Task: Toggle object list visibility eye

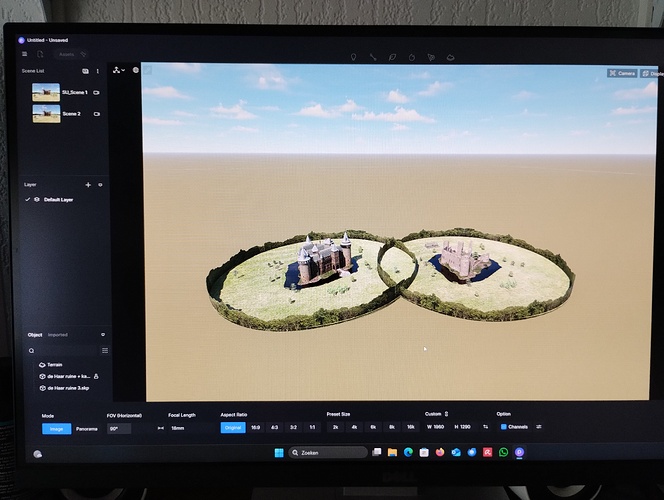Action: pos(103,335)
